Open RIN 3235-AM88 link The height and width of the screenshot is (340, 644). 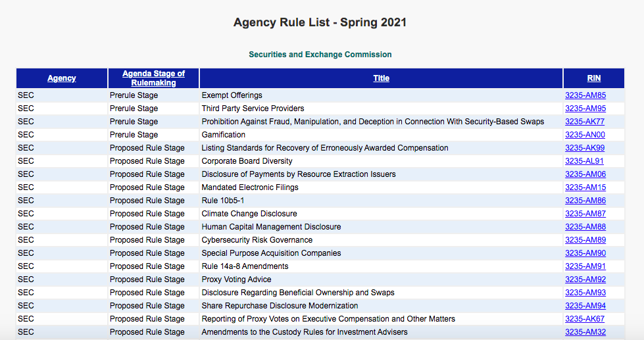tap(585, 227)
